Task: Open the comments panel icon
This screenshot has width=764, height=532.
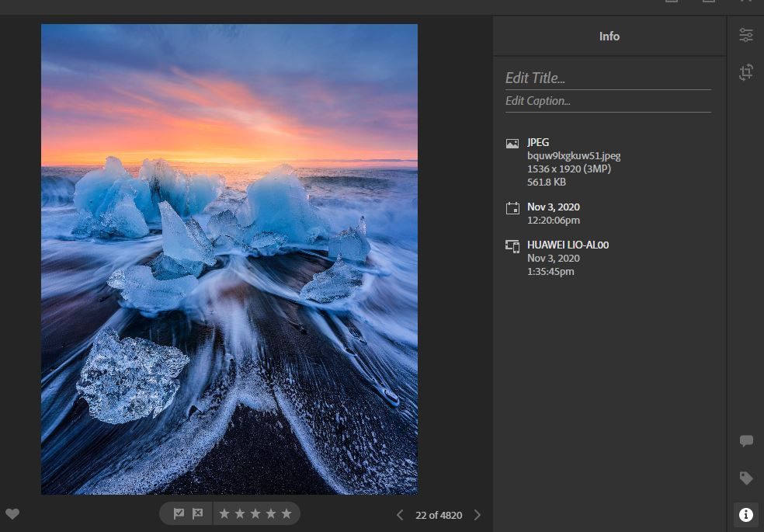Action: tap(746, 441)
